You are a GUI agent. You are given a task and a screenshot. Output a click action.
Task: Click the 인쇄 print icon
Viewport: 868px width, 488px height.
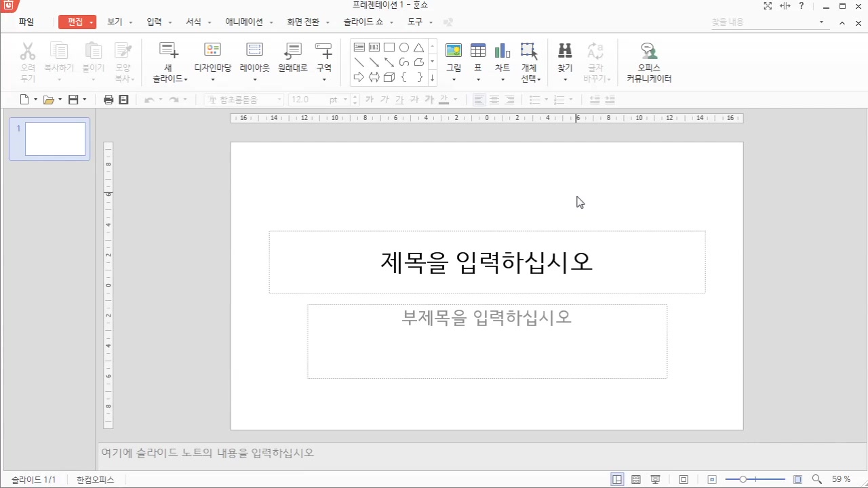108,99
